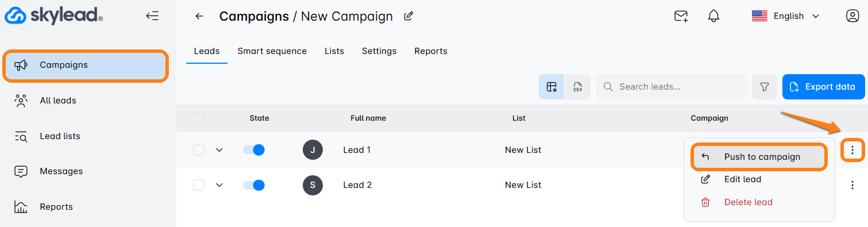Click the Lead 2 name

357,185
